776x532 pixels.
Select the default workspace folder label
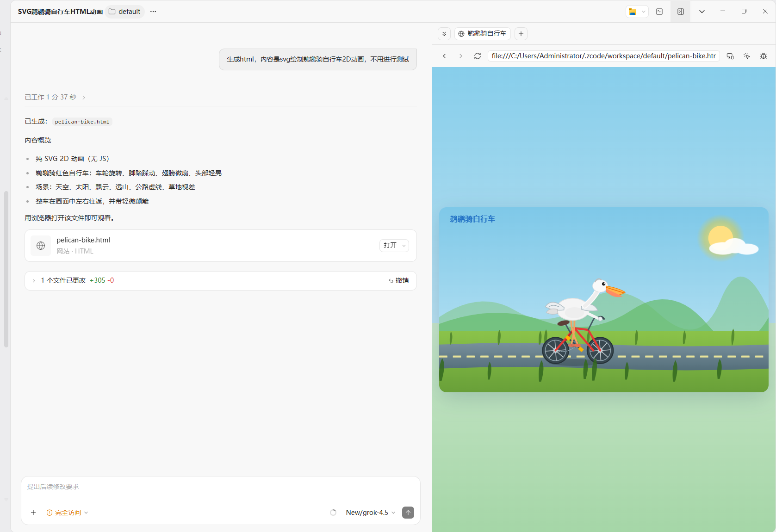[x=125, y=12]
